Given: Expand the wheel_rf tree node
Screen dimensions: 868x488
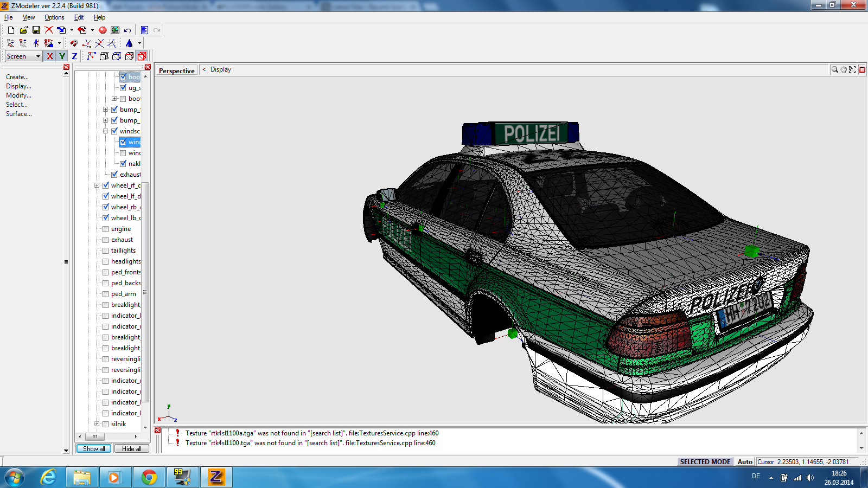Looking at the screenshot, I should tap(97, 185).
